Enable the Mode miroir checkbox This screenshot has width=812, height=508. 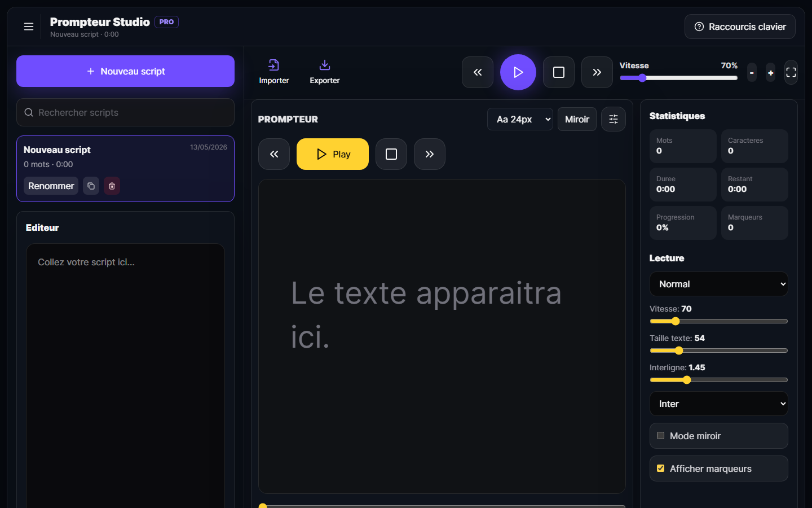coord(660,436)
